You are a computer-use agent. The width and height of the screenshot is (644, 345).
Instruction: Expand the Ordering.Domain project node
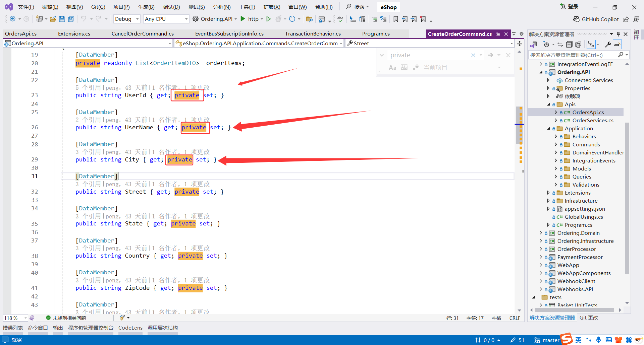541,233
